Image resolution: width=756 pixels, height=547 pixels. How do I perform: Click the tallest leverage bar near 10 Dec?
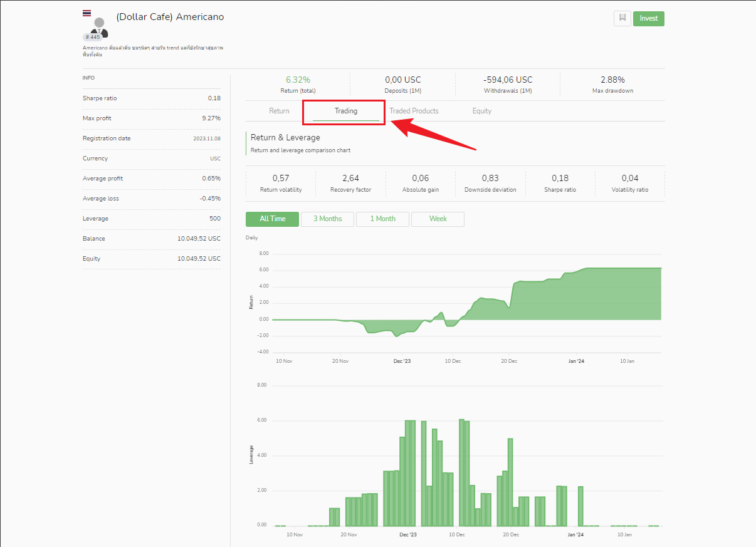pyautogui.click(x=461, y=472)
